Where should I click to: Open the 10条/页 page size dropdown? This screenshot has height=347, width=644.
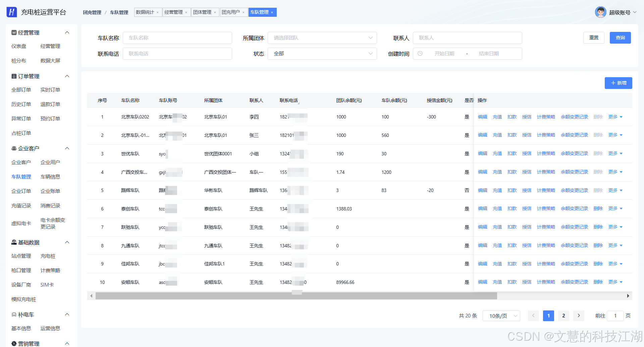(501, 316)
